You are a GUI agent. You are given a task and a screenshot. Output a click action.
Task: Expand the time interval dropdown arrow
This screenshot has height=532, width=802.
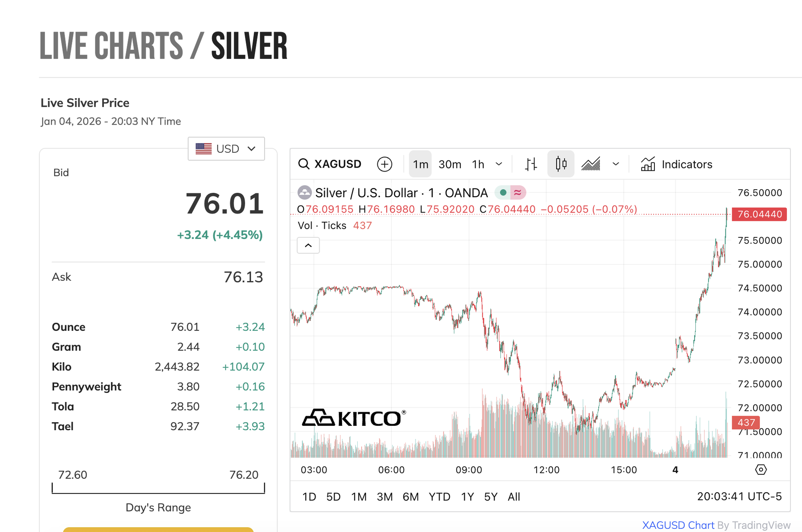click(499, 164)
